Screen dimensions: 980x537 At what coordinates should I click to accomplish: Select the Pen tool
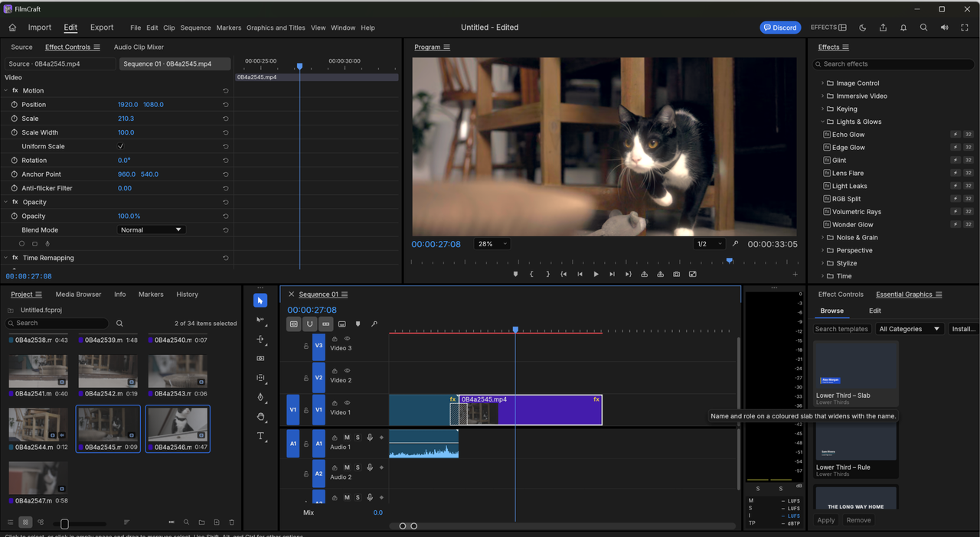tap(260, 397)
